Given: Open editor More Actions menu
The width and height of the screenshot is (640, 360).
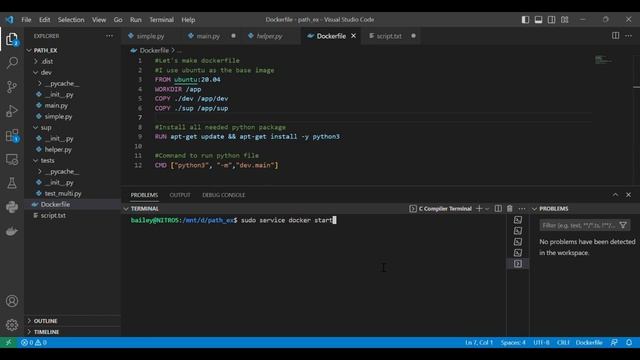Looking at the screenshot, I should [x=629, y=36].
